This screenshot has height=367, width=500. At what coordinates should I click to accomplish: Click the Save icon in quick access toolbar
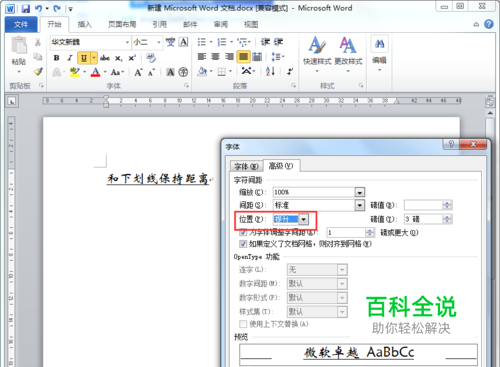[25, 9]
